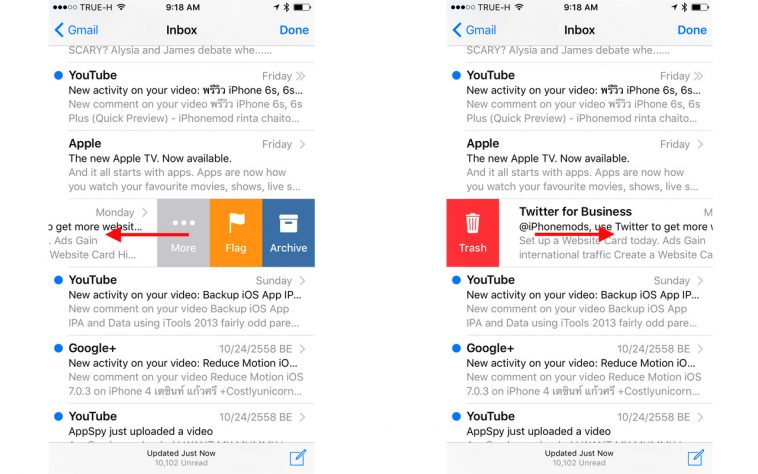
Task: Tap the compose icon in the left screenshot
Action: click(297, 457)
